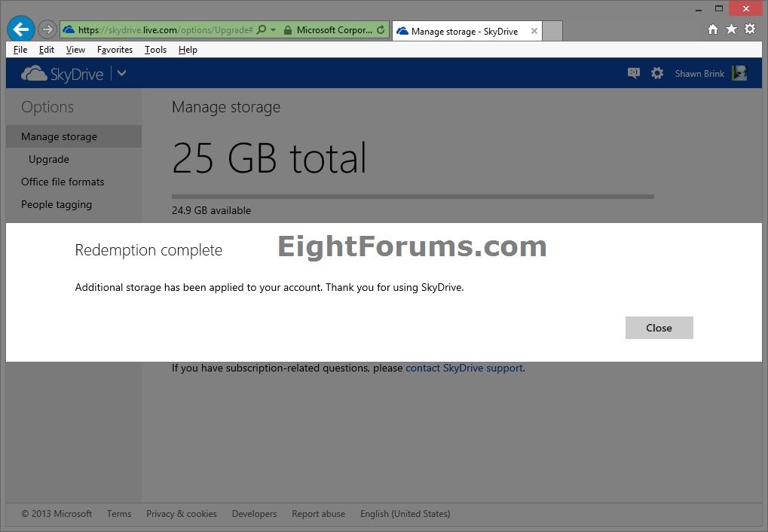Close the Redemption complete dialog
768x532 pixels.
tap(658, 328)
